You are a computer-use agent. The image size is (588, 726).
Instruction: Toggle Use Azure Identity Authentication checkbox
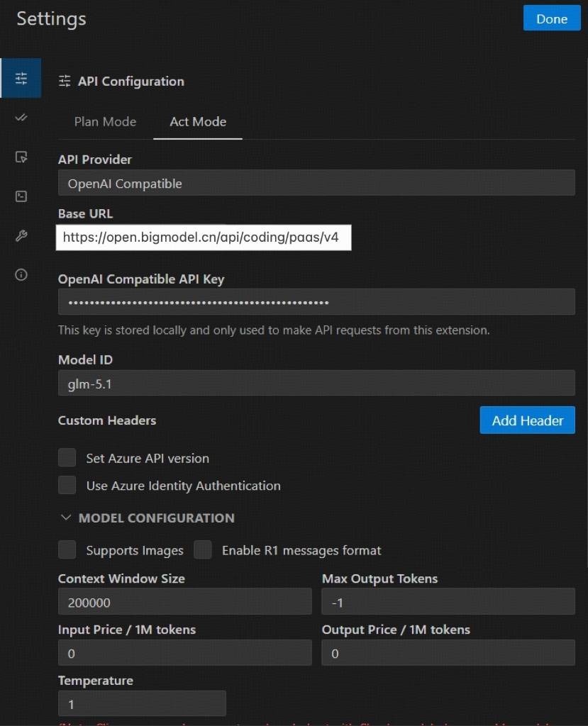click(x=67, y=486)
